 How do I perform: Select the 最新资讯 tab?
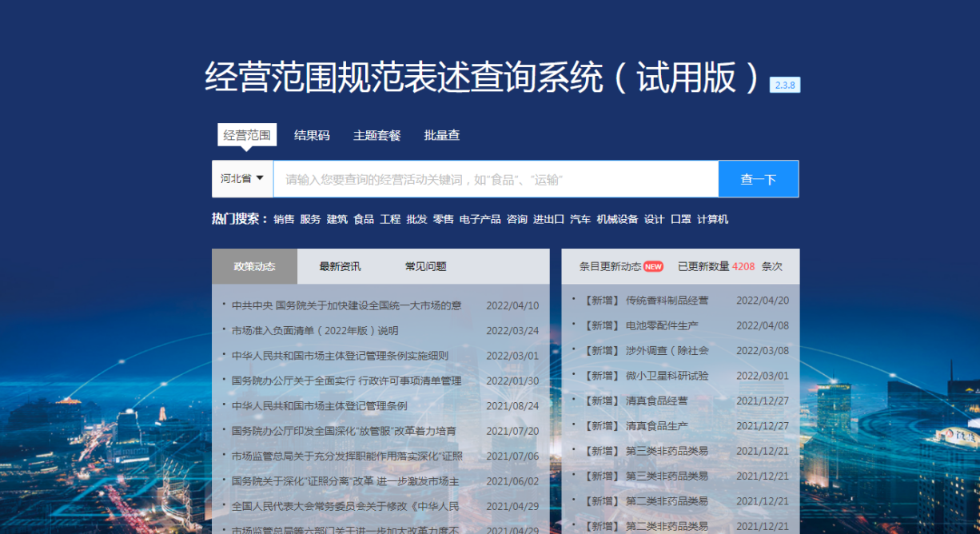click(x=340, y=266)
